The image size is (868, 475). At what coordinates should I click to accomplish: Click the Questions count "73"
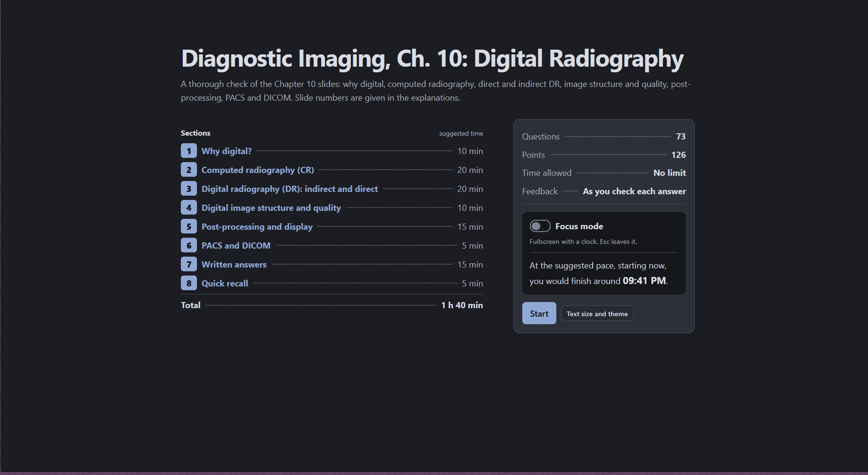tap(681, 136)
